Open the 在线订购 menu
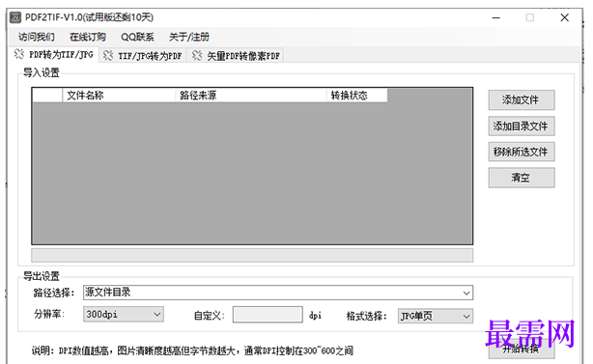The width and height of the screenshot is (593, 364). click(87, 37)
